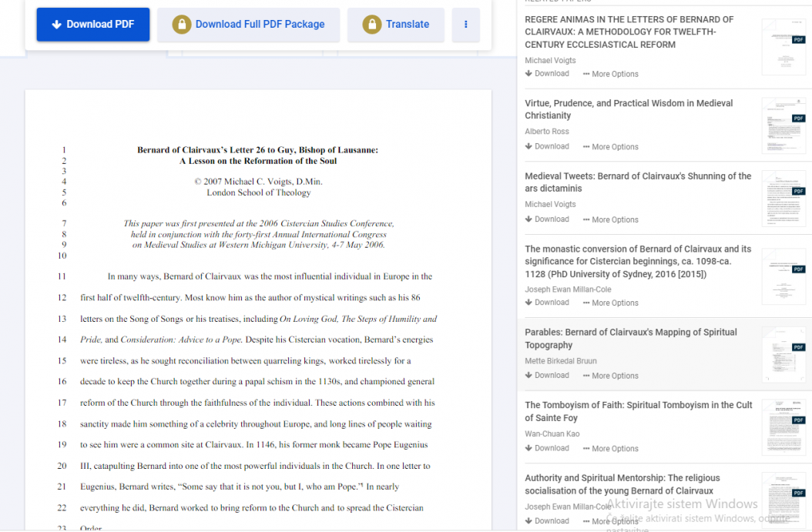Image resolution: width=812 pixels, height=532 pixels.
Task: Open More Options for Authority and Spiritual Mentorship
Action: [611, 522]
